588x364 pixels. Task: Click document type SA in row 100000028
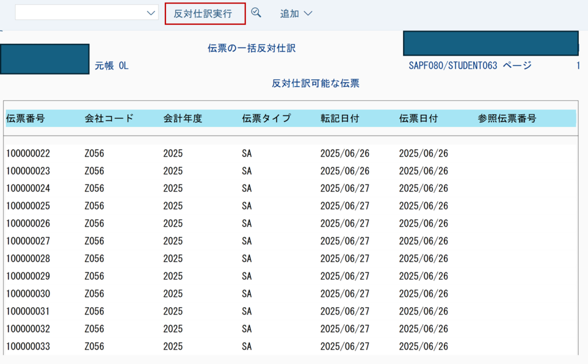coord(247,258)
